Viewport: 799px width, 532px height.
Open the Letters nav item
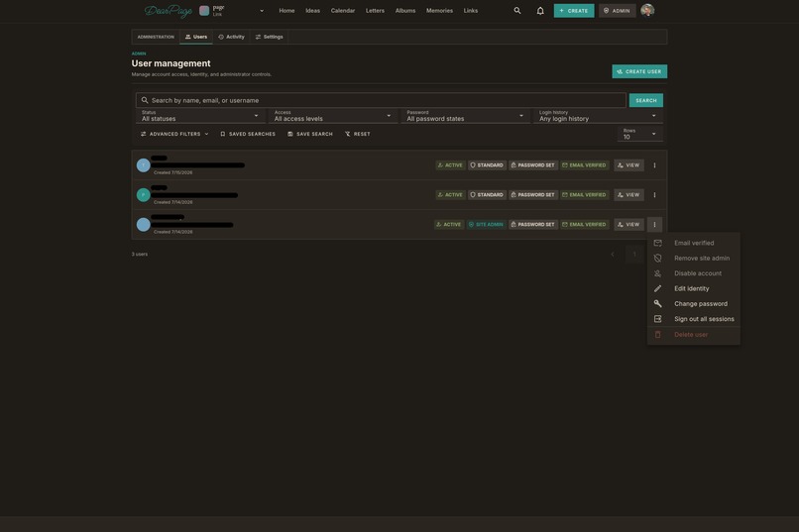point(375,11)
